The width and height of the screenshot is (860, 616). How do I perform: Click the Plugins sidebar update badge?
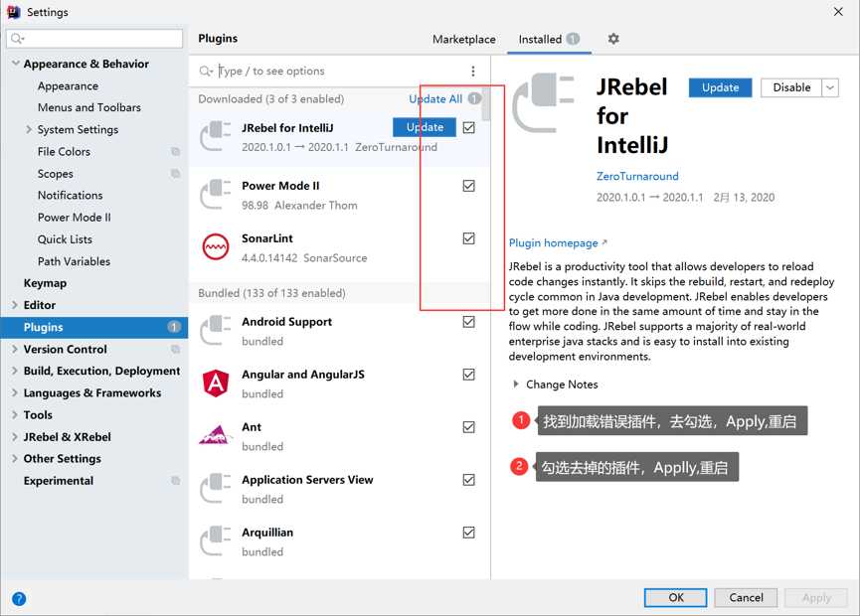tap(174, 327)
